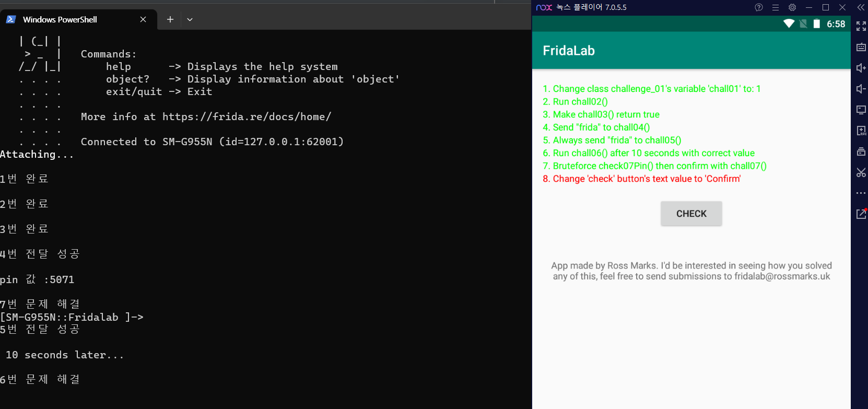Open the Nox hamburger menu
The height and width of the screenshot is (409, 868).
[x=776, y=7]
